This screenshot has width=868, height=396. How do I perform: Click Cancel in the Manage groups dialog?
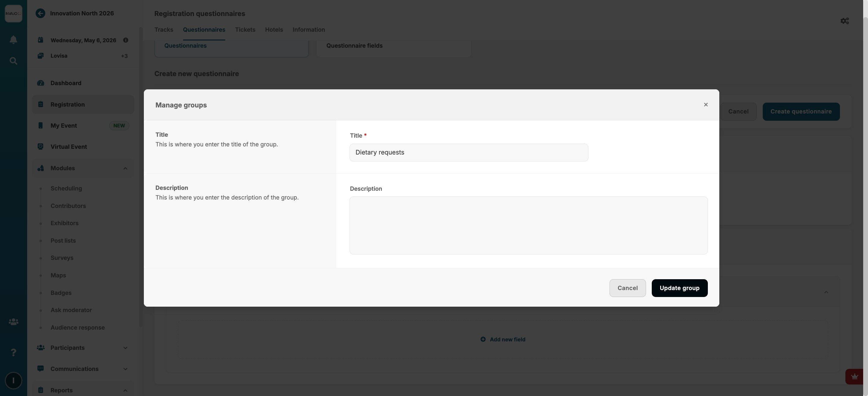click(627, 288)
